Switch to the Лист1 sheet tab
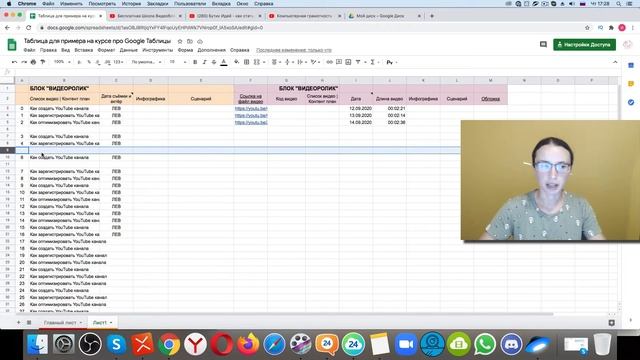640x360 pixels. click(x=102, y=322)
